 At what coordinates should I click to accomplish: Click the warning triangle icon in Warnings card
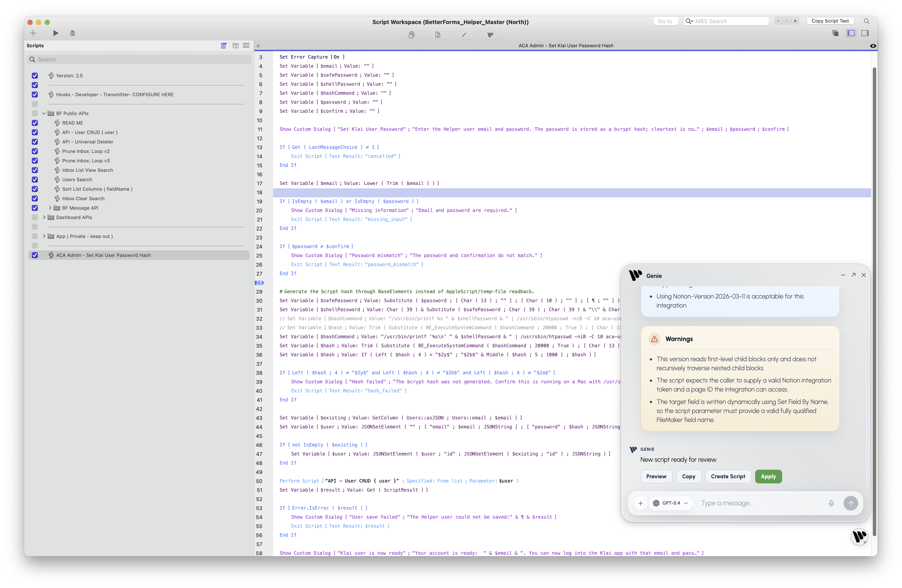tap(655, 339)
